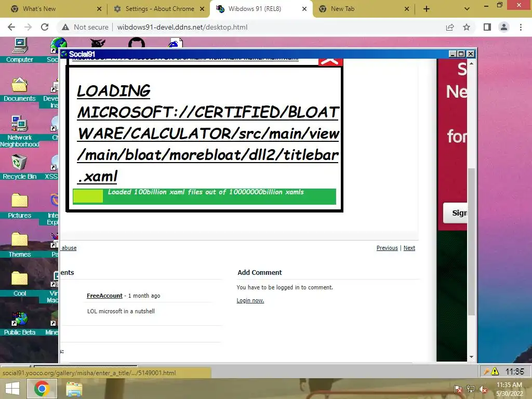Open the Pictures folder icon
532x399 pixels.
[x=20, y=206]
